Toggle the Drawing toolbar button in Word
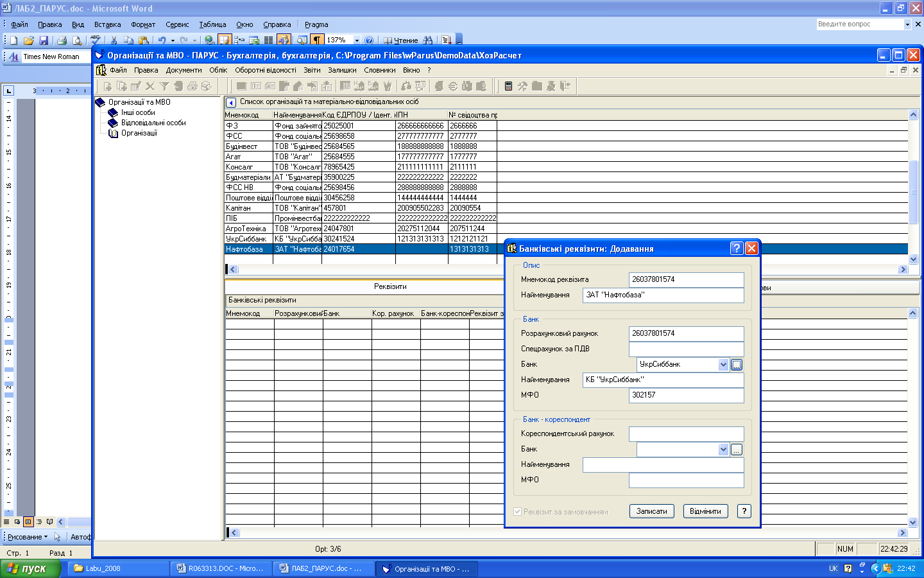 (x=284, y=40)
